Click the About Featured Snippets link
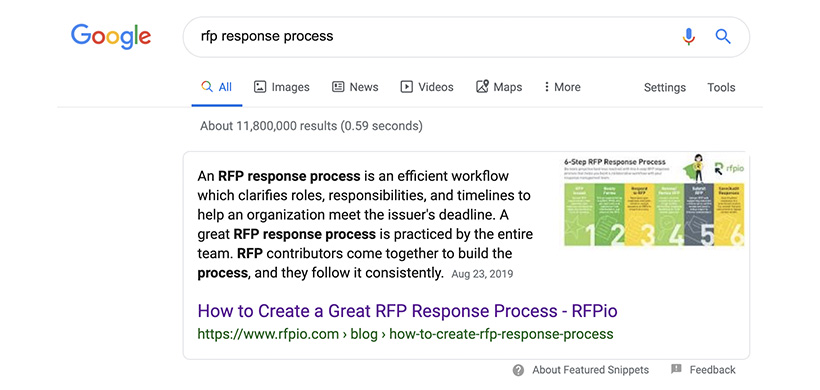The height and width of the screenshot is (390, 820). [x=590, y=370]
